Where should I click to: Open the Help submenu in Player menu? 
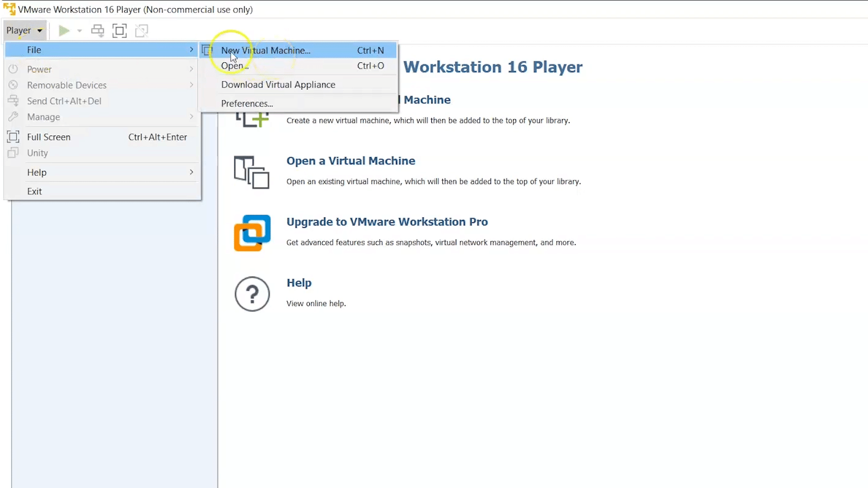(103, 172)
